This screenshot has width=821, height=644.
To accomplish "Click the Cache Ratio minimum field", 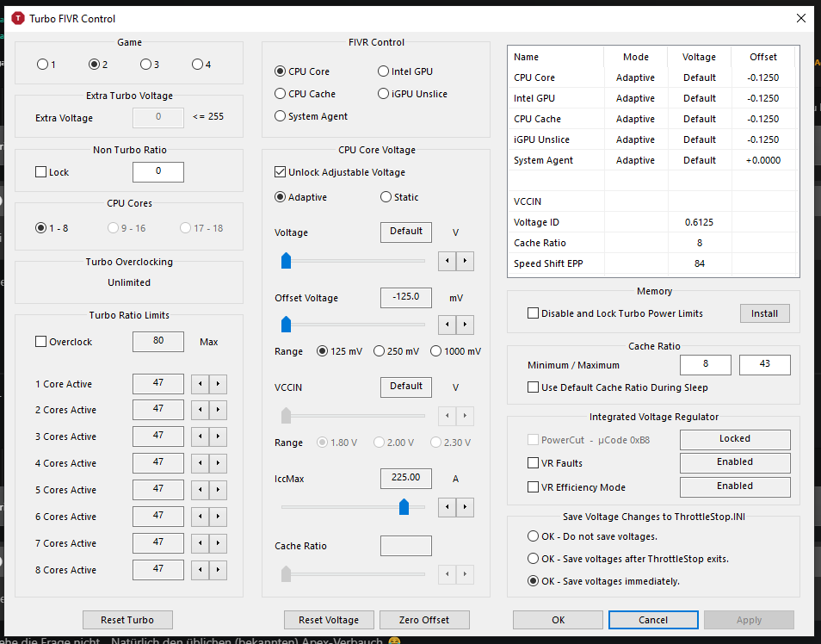I will 706,365.
